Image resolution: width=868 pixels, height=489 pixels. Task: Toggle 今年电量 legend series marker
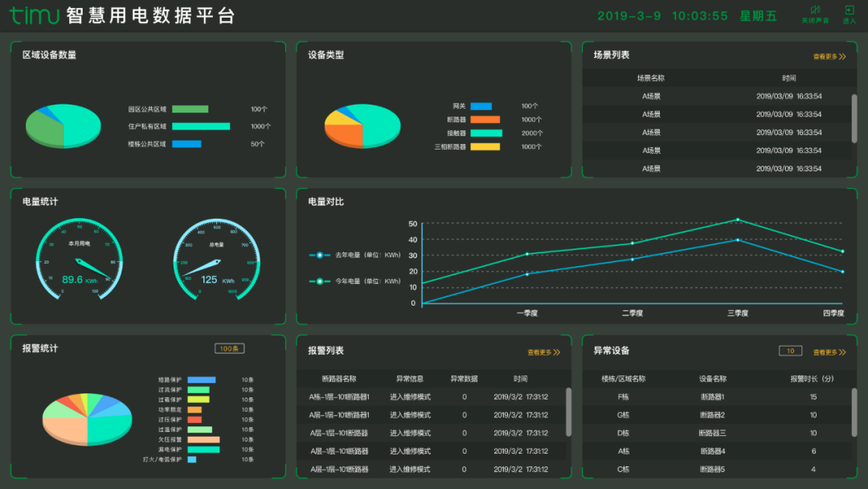coord(319,281)
